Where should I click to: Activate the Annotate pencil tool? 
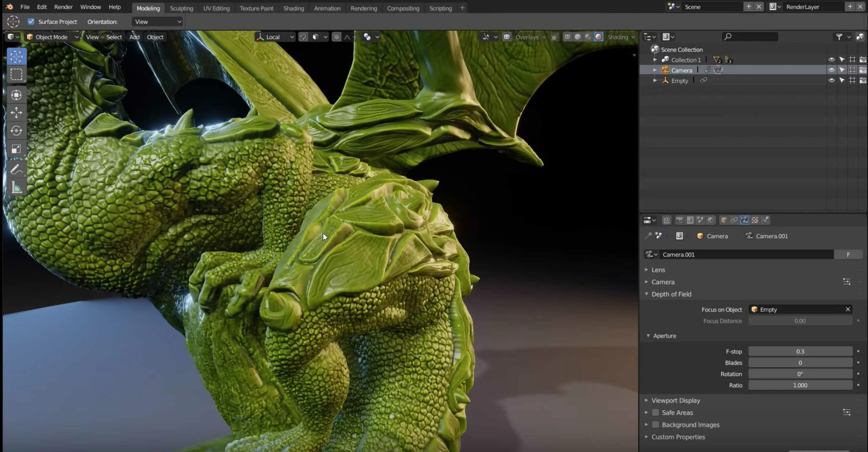click(x=16, y=169)
